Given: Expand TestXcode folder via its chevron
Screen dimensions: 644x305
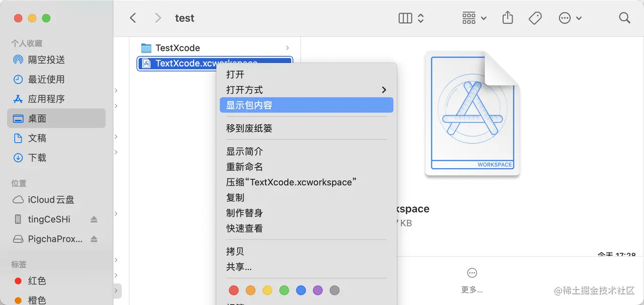Looking at the screenshot, I should pyautogui.click(x=287, y=48).
